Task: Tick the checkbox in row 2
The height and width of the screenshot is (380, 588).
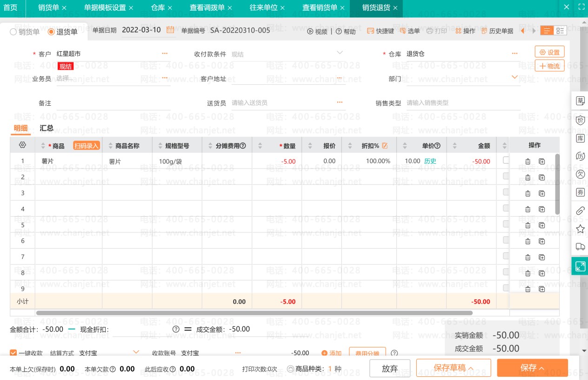Action: [x=506, y=176]
